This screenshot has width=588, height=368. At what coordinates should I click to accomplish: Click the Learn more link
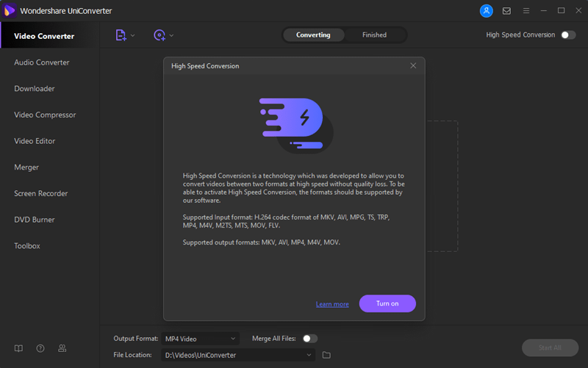[332, 304]
